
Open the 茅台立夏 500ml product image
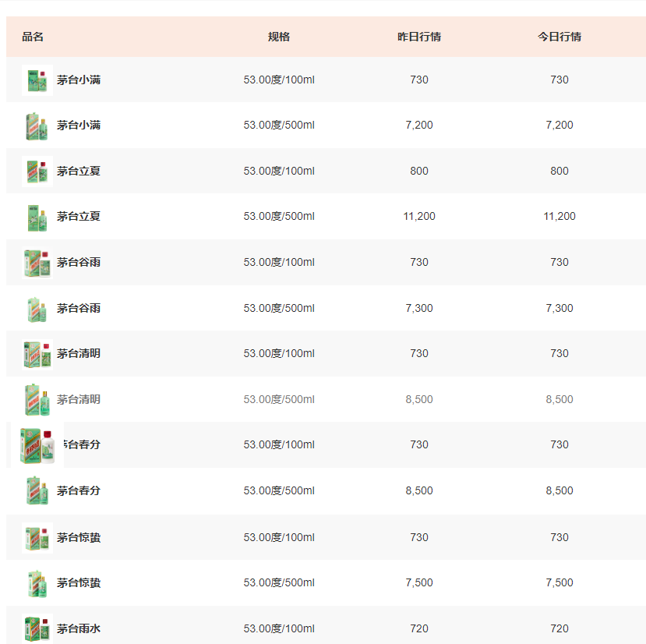click(37, 217)
